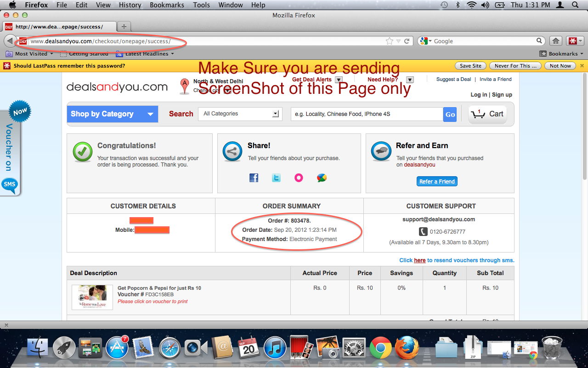The height and width of the screenshot is (368, 588).
Task: Select the 'Order #: 803478.' text
Action: click(289, 221)
